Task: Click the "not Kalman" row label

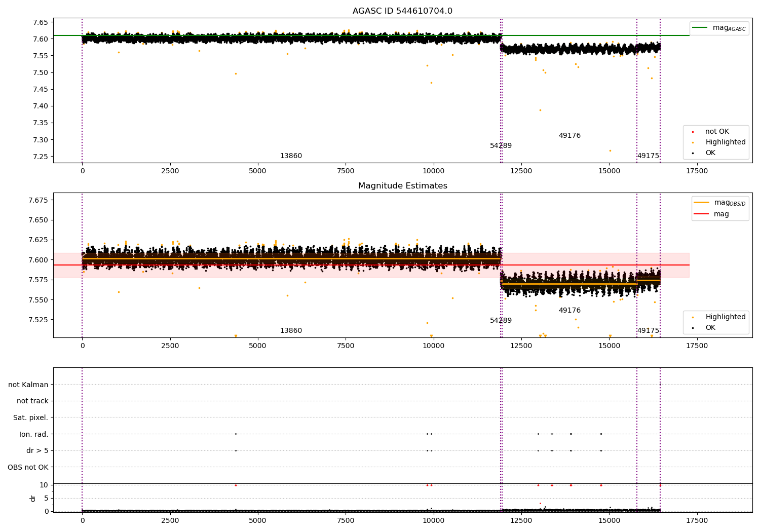Action: 28,385
